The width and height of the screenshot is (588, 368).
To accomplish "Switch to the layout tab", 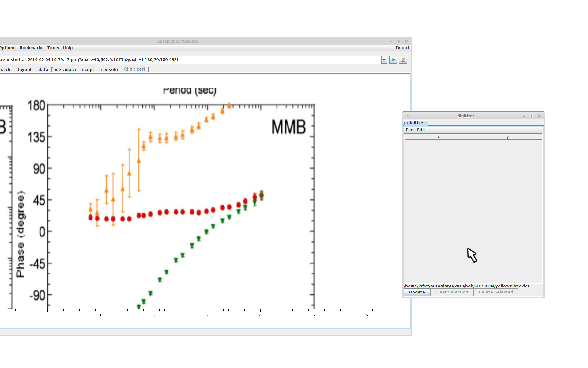I will click(25, 70).
